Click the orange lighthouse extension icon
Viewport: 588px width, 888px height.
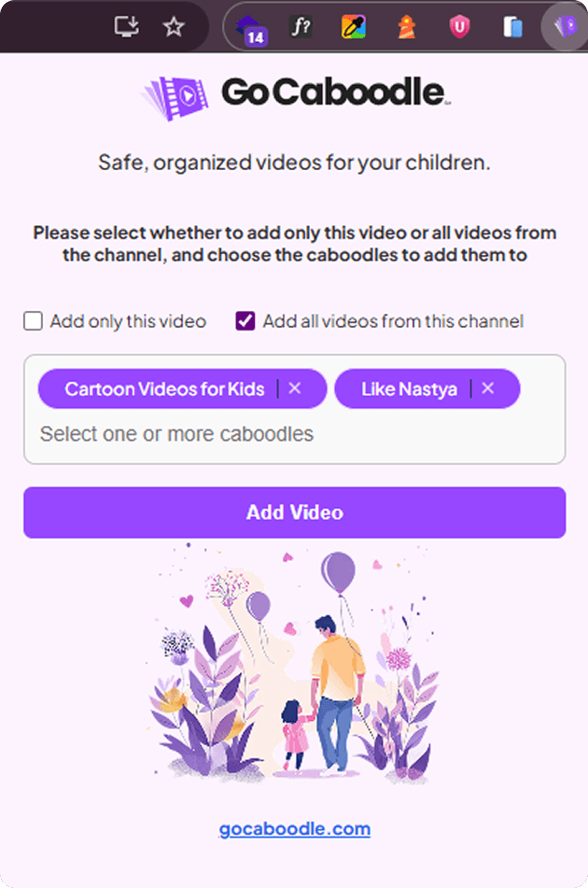coord(406,27)
